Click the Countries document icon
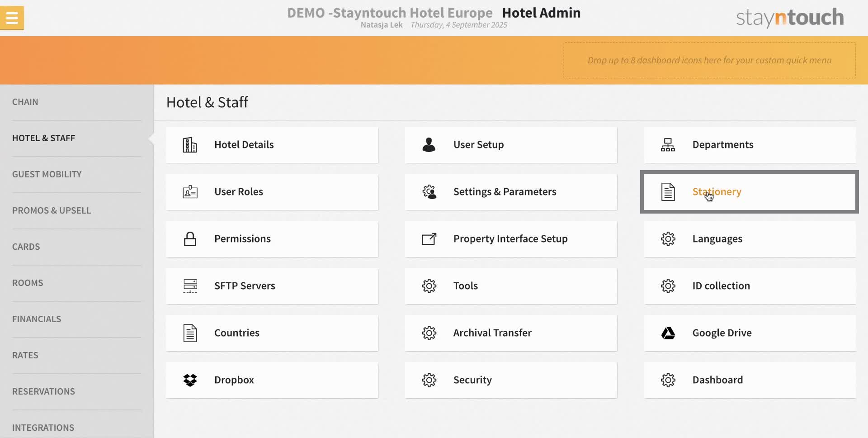Image resolution: width=868 pixels, height=438 pixels. click(190, 333)
